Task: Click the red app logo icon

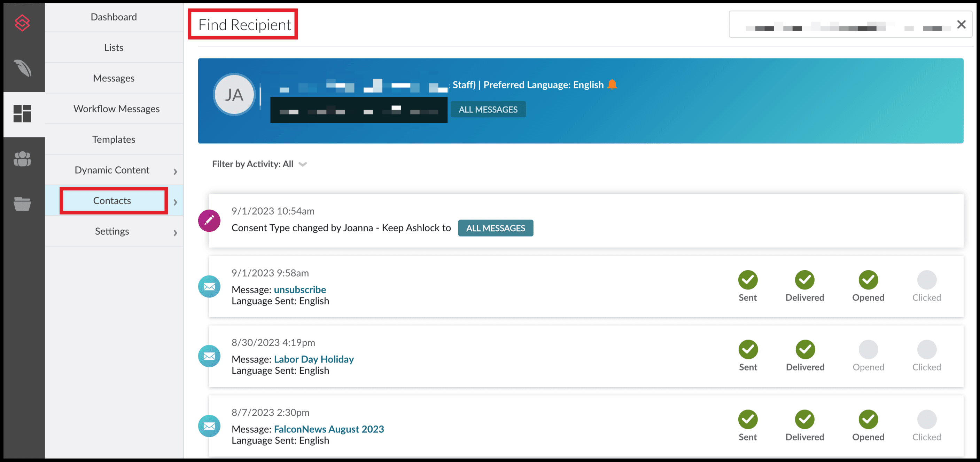Action: click(22, 23)
